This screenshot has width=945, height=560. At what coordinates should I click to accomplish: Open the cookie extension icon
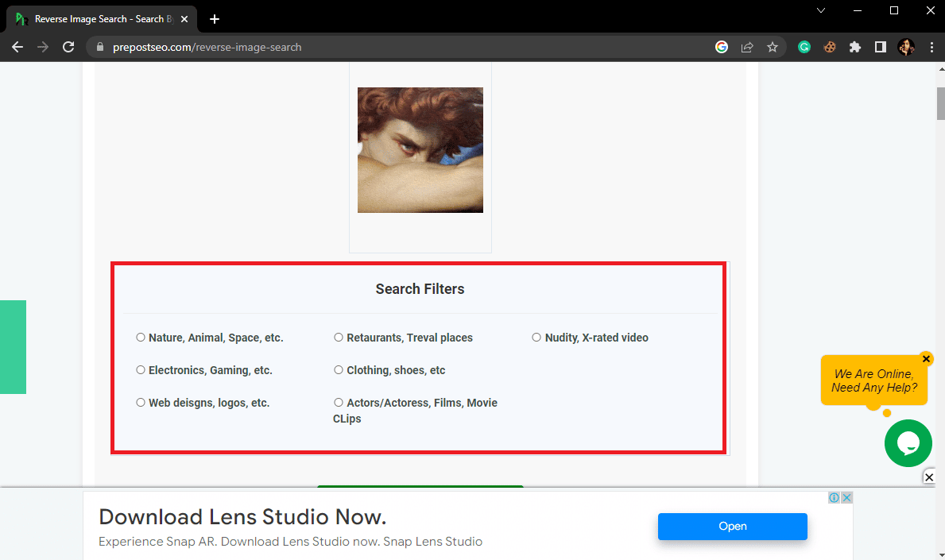[830, 47]
